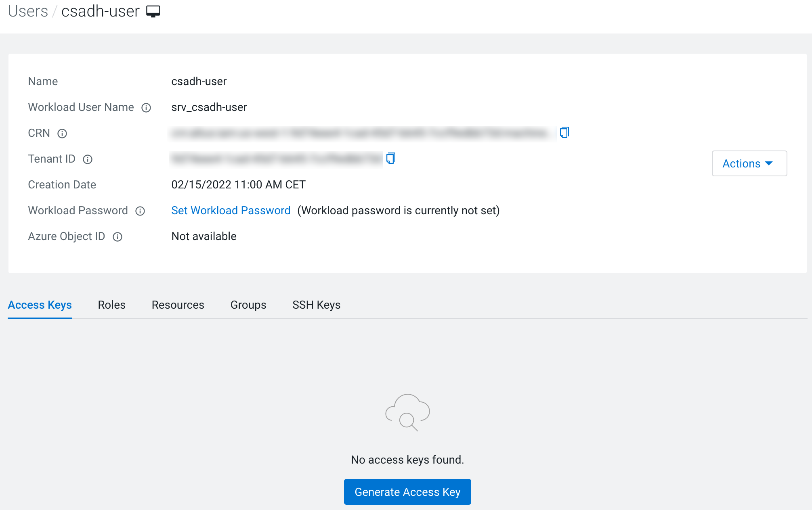
Task: Navigate to Users breadcrumb link
Action: pos(28,11)
